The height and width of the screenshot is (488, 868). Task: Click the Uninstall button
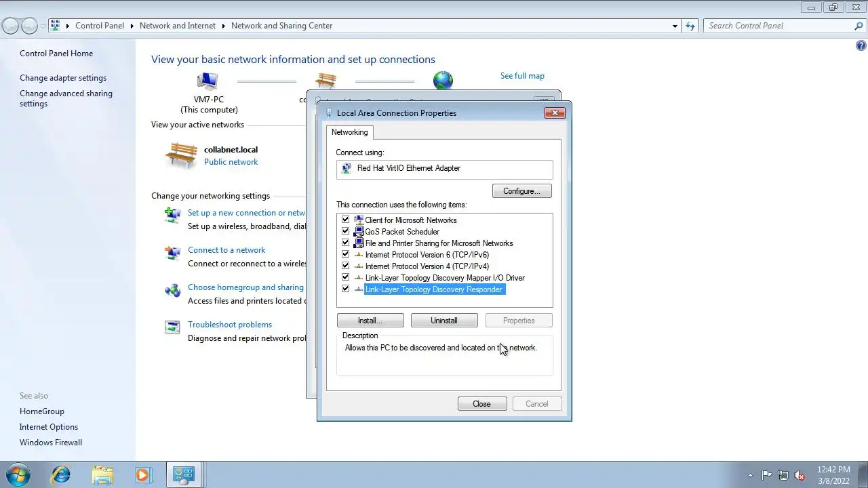coord(444,321)
